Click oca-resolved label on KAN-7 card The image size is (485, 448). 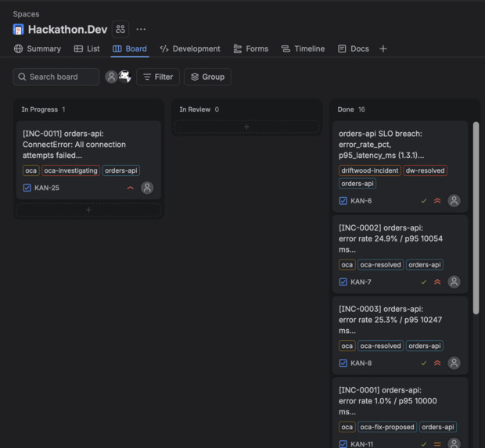[x=380, y=265]
